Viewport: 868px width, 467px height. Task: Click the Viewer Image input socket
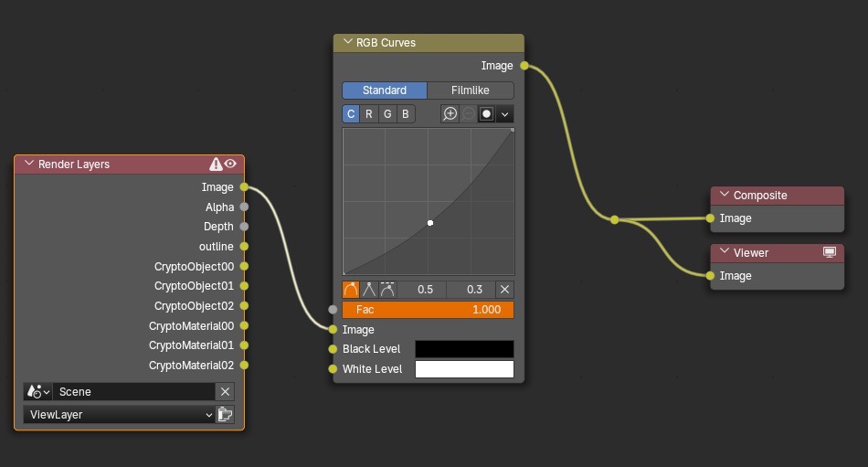[710, 276]
